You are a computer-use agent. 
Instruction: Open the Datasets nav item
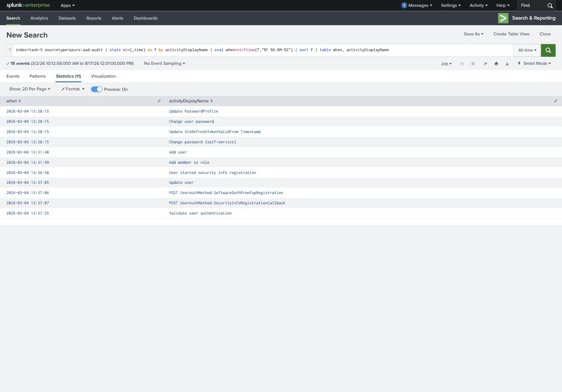click(x=67, y=18)
